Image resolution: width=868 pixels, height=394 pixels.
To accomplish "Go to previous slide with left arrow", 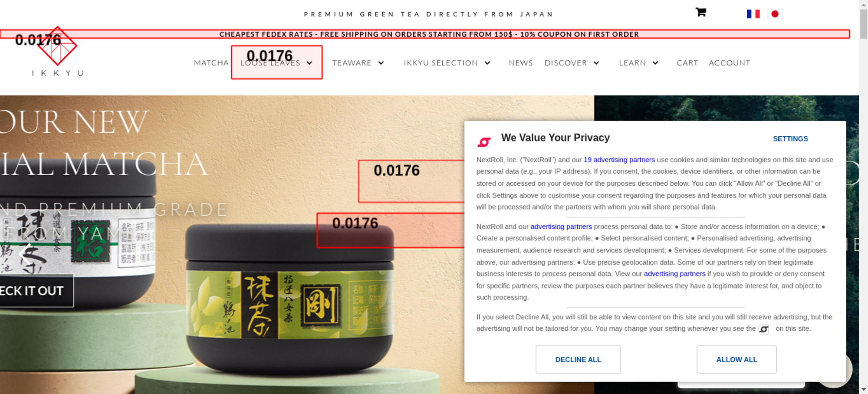I will point(26,254).
